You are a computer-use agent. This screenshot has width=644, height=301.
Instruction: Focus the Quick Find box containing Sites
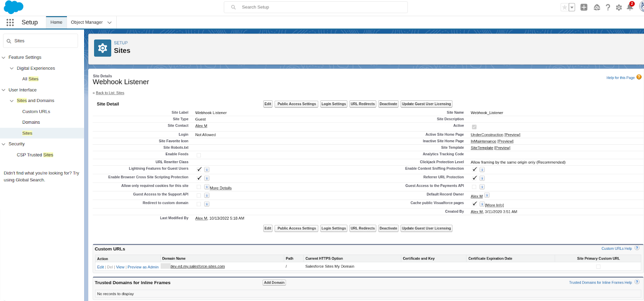point(41,41)
